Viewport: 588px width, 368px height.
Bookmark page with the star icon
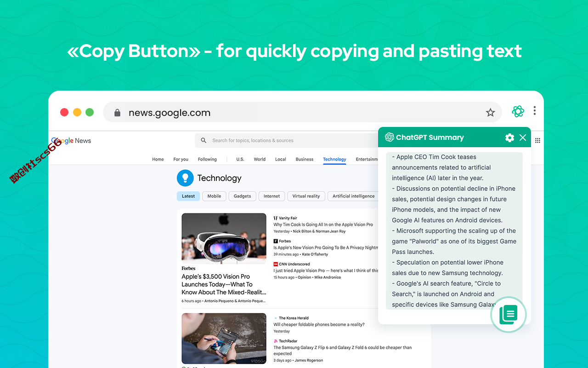[491, 113]
